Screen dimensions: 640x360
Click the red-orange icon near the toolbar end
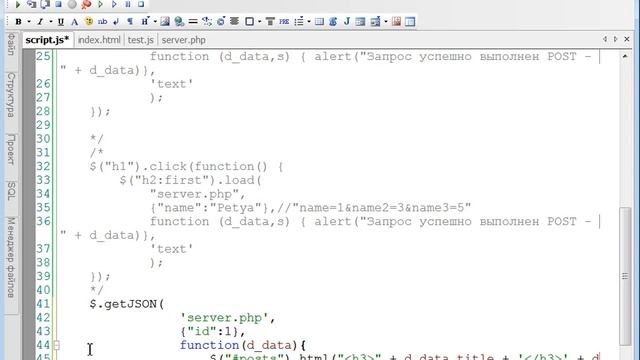396,21
